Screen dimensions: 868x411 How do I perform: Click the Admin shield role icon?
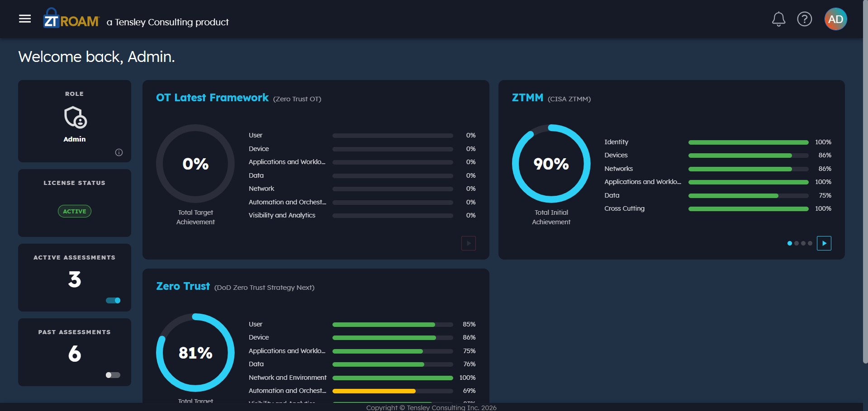pyautogui.click(x=75, y=118)
